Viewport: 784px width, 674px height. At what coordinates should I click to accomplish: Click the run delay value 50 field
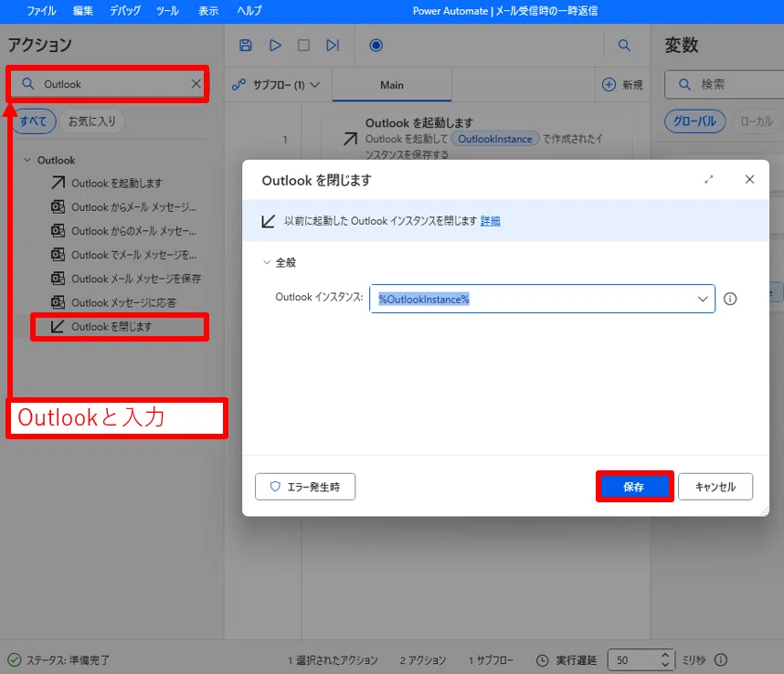(634, 660)
